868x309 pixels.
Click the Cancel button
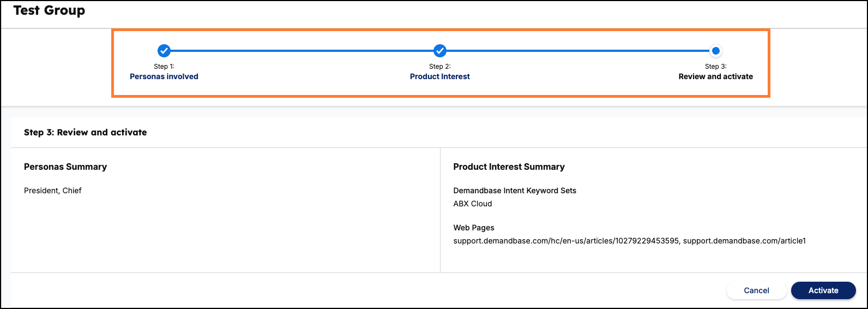pyautogui.click(x=757, y=290)
